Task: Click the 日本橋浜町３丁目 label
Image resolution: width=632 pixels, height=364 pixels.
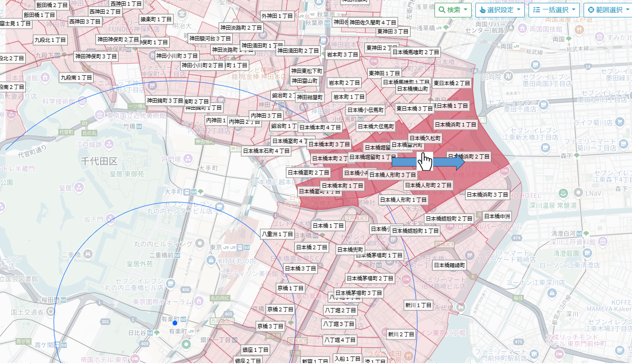Action: pos(487,194)
